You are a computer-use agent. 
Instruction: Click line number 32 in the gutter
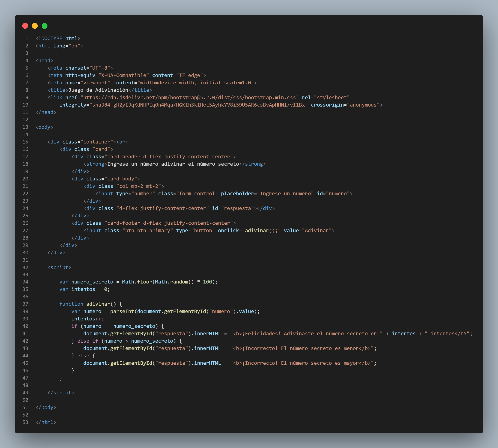point(25,267)
